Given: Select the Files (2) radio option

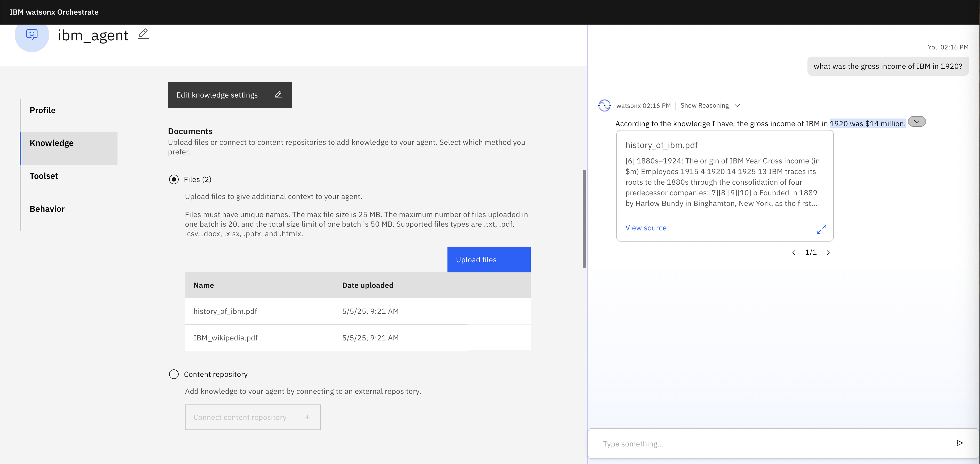Looking at the screenshot, I should [174, 180].
